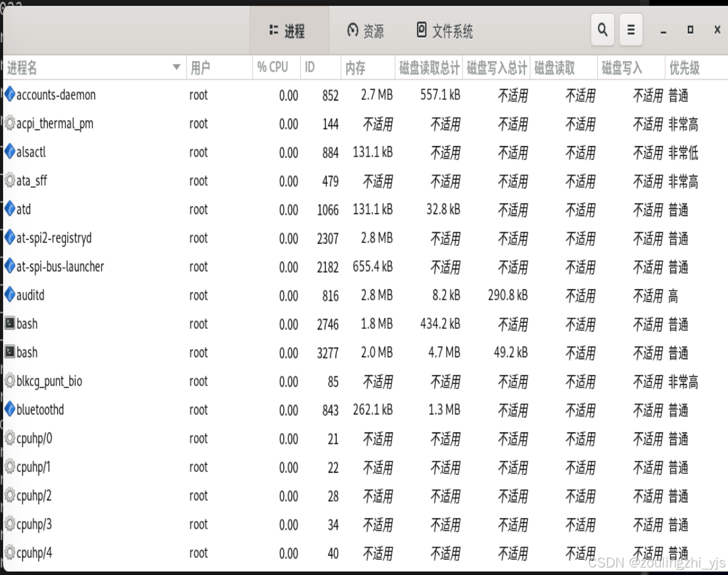728x575 pixels.
Task: Click the at-spi-bus-launcher process icon
Action: click(10, 266)
